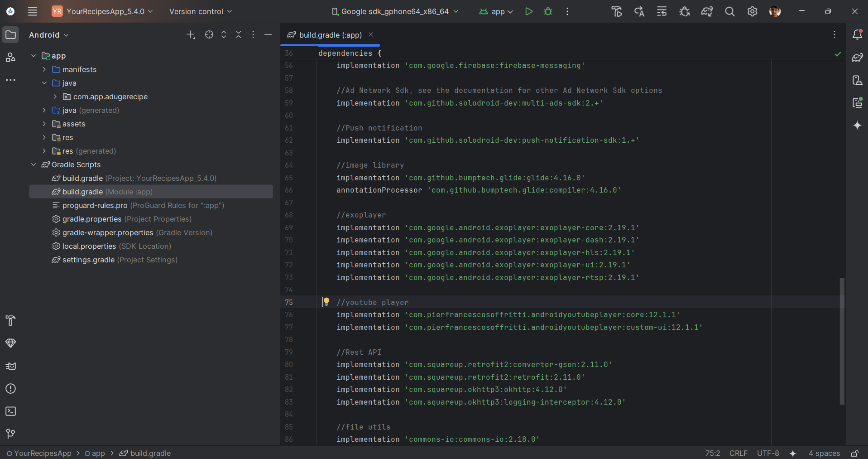Expand the com.app.adugerecipe package
The image size is (868, 459).
coord(55,97)
